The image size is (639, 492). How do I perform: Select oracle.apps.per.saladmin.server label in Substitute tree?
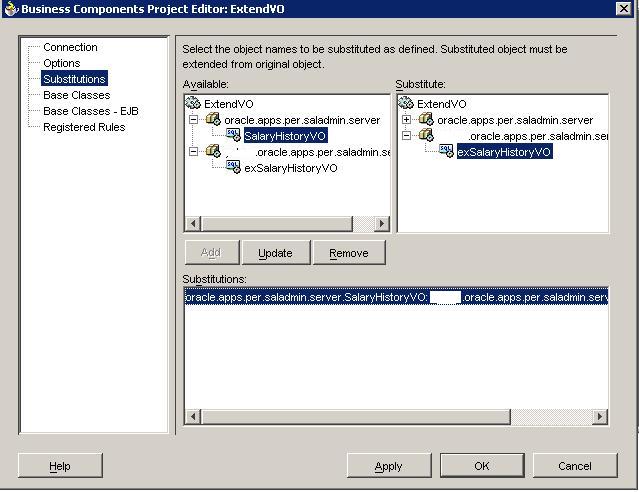515,120
